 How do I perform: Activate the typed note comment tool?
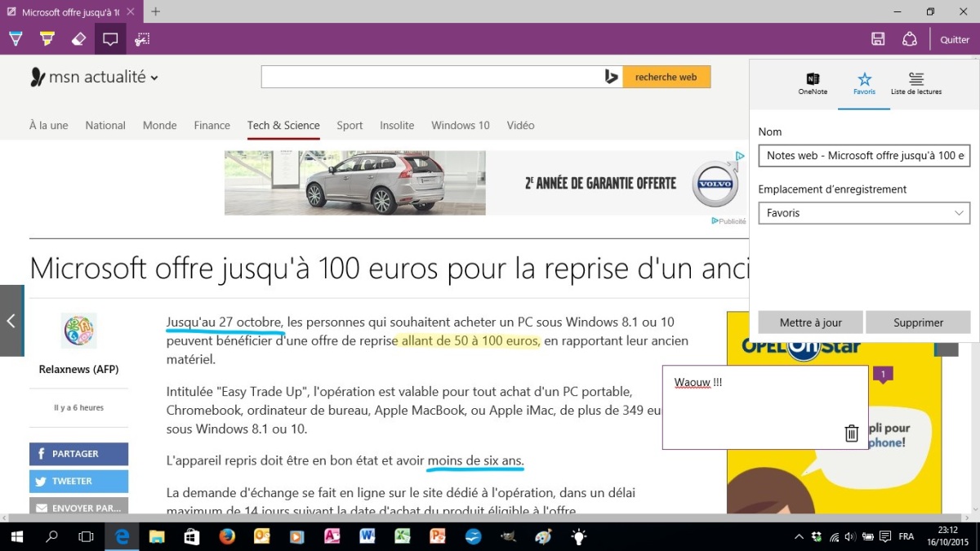tap(110, 39)
